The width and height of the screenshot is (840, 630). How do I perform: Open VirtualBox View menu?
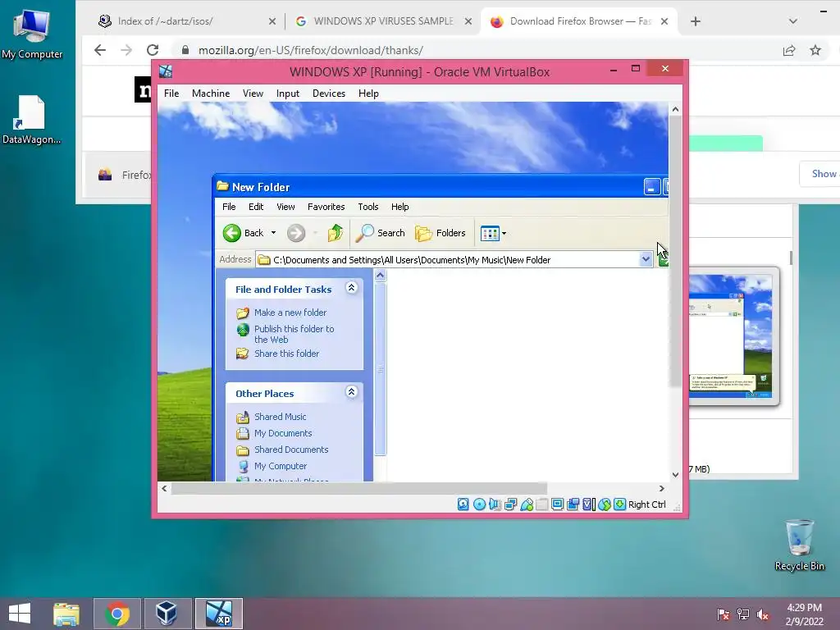pyautogui.click(x=253, y=94)
